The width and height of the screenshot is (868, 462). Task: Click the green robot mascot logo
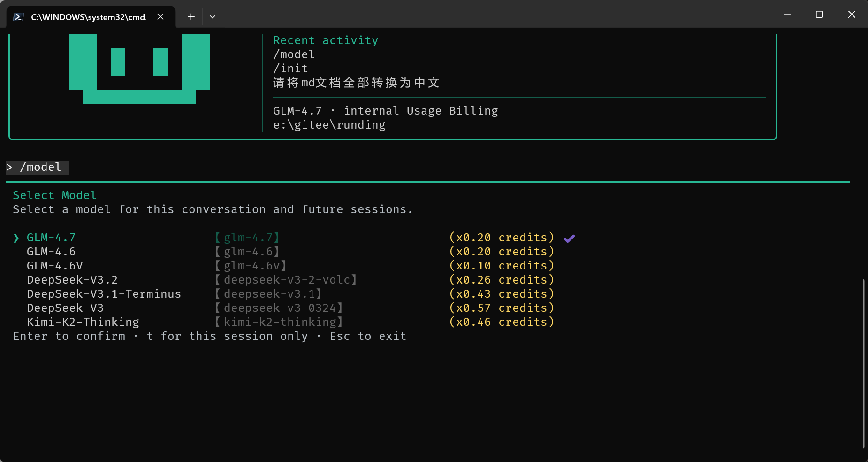[x=139, y=69]
